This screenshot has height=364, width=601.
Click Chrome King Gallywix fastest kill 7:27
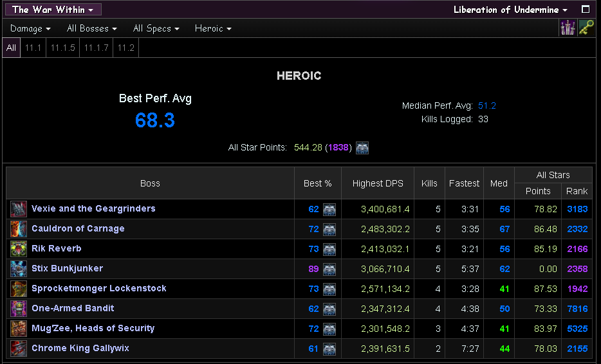pos(470,349)
